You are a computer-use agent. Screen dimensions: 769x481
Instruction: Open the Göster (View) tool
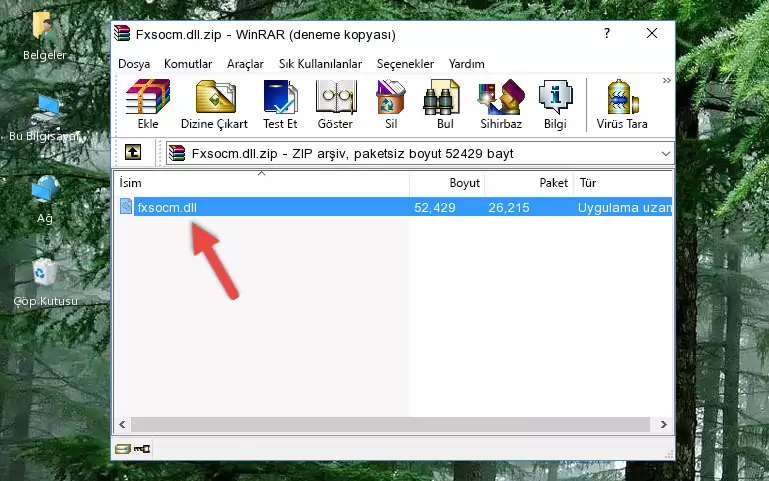coord(335,104)
